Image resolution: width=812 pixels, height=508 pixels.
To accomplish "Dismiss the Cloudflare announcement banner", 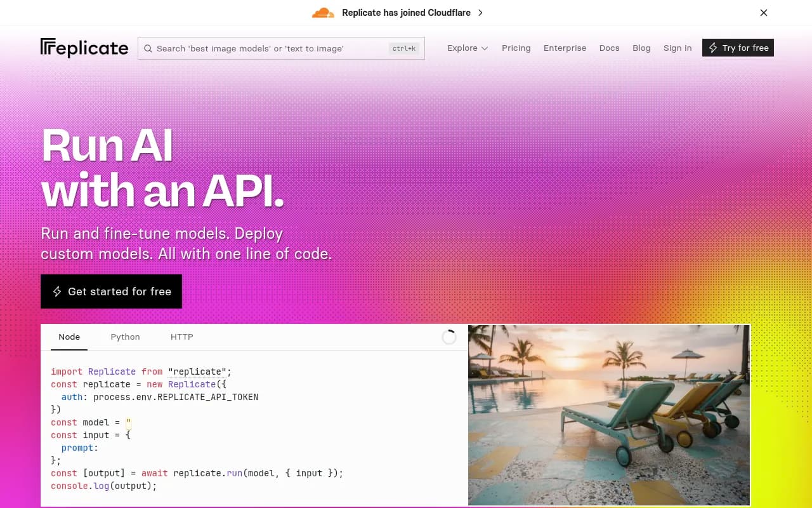I will point(764,12).
